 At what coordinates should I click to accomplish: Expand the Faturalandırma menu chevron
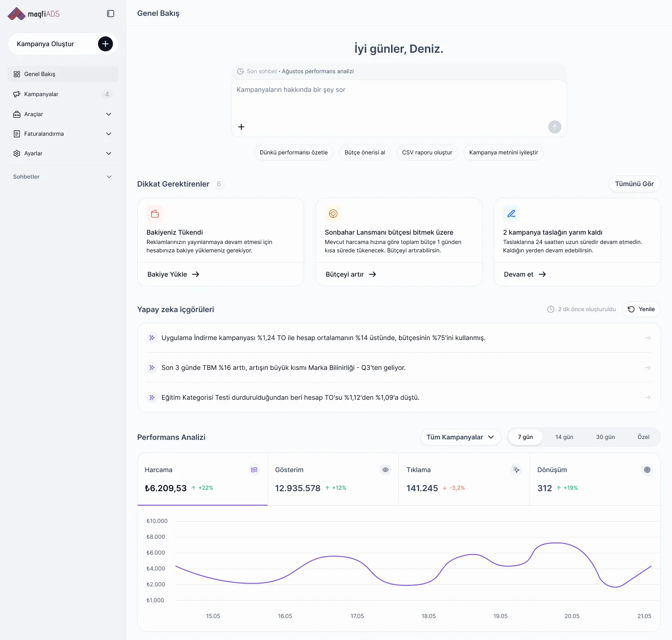109,134
